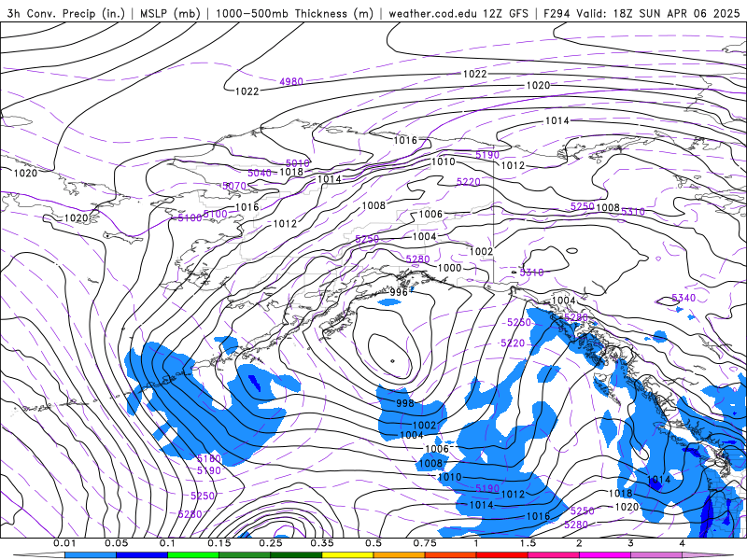Click the 'weather.cod.edu' source text
The width and height of the screenshot is (747, 560).
[433, 13]
